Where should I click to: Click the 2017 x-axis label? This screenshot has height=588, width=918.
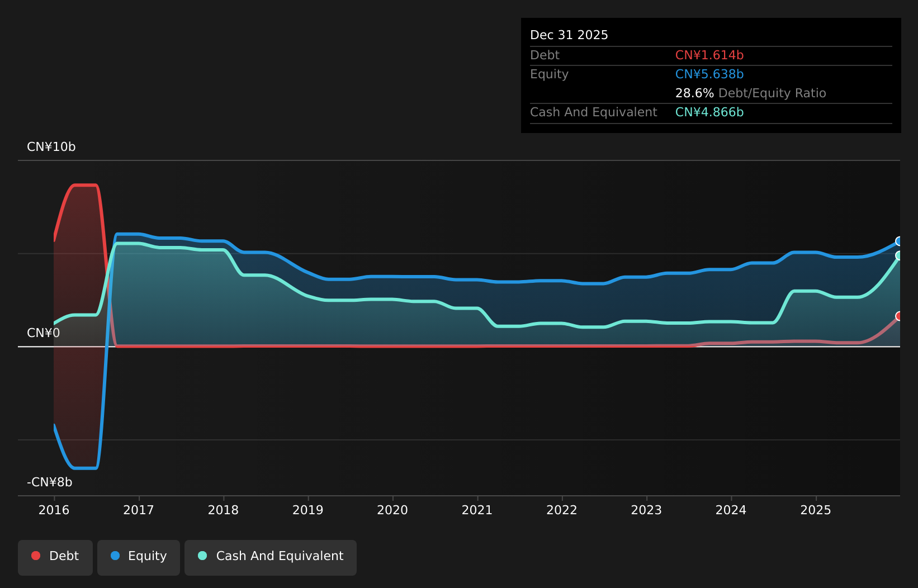point(139,510)
